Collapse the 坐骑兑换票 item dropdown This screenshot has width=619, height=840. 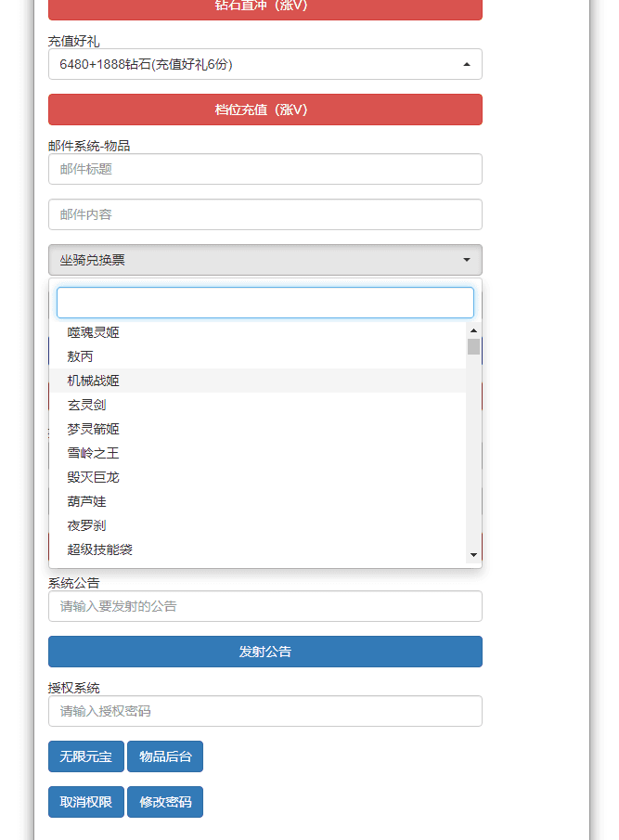264,260
